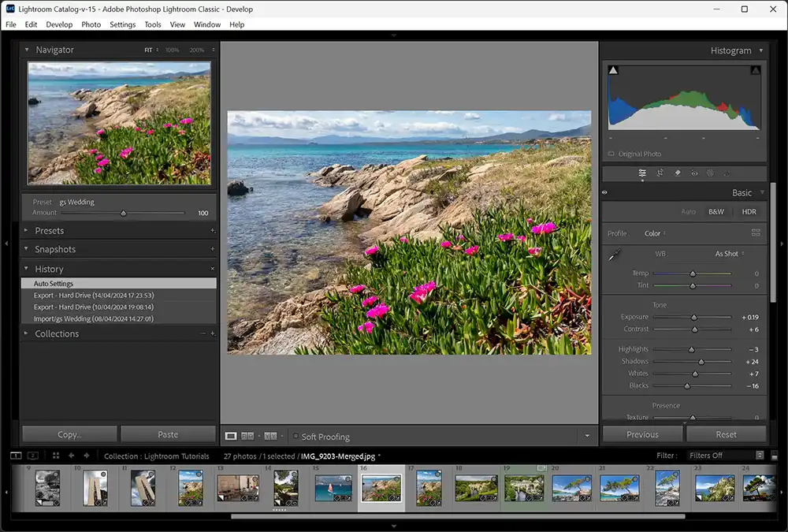Toggle the Basic panel on/off switch

point(604,192)
